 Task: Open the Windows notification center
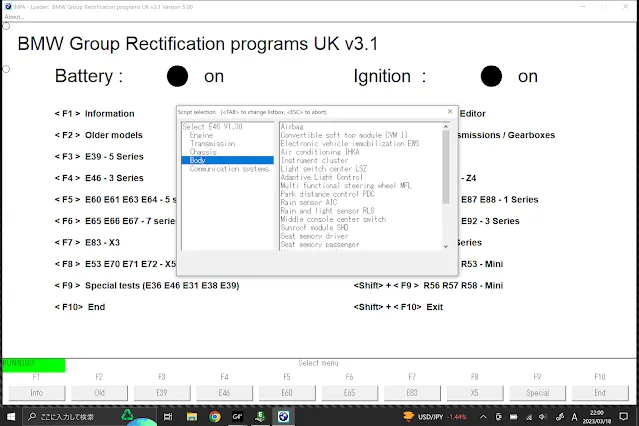pos(624,417)
